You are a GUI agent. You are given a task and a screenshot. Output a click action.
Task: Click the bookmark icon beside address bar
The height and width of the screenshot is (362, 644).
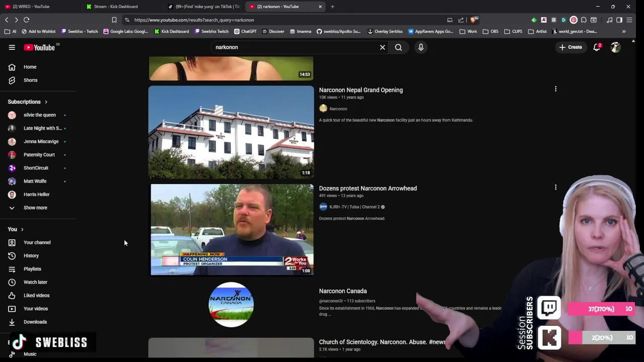[114, 20]
